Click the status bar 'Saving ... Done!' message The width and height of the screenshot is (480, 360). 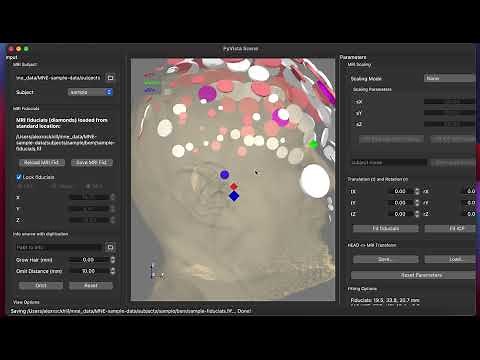click(131, 311)
